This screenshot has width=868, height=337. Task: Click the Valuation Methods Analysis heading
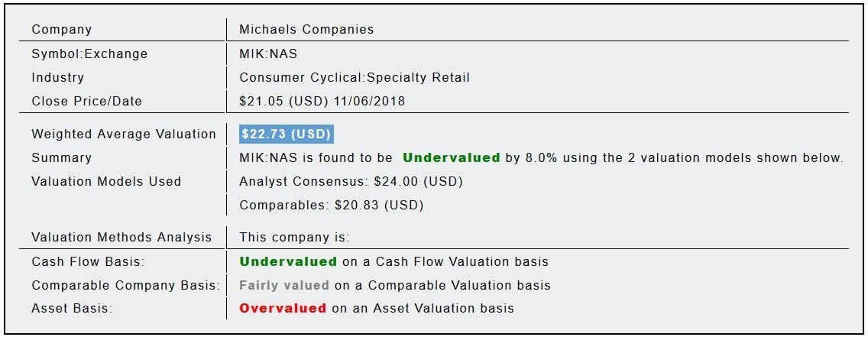tap(121, 238)
